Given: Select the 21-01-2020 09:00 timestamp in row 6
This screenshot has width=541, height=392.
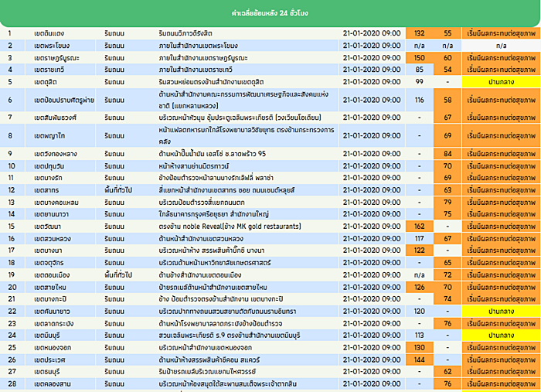Looking at the screenshot, I should click(x=371, y=100).
